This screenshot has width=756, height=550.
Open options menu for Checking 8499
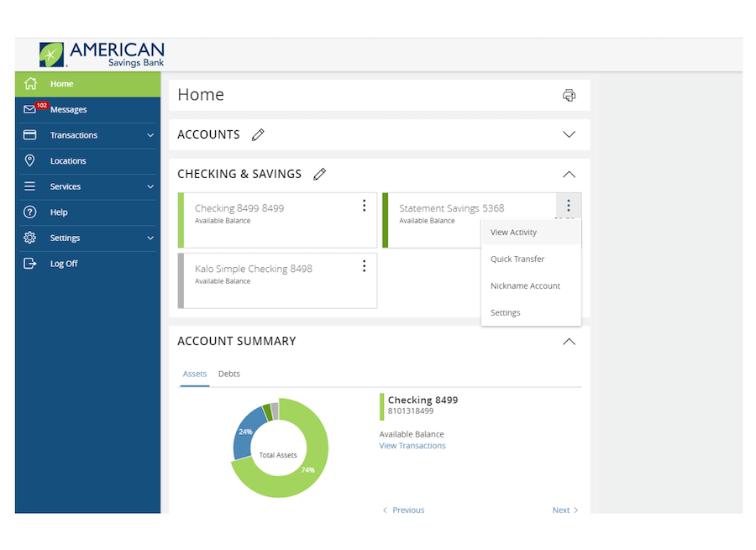coord(364,206)
